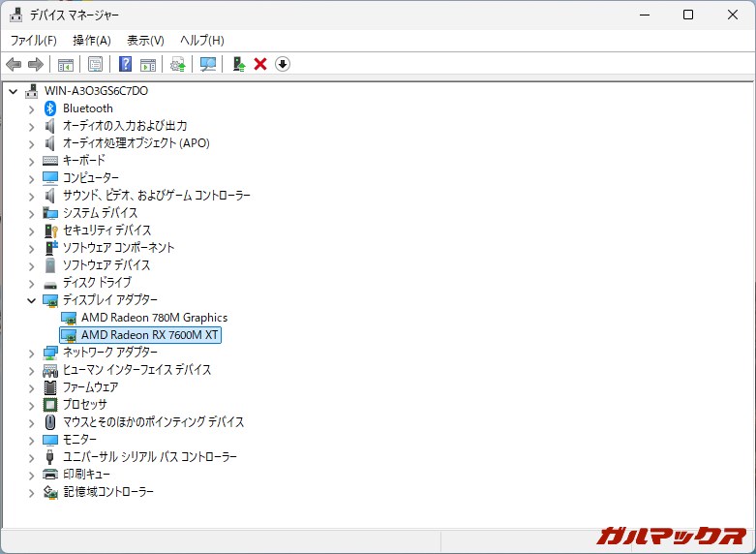
Task: Select ヒューマン インターフェイス デバイス row
Action: pyautogui.click(x=136, y=370)
